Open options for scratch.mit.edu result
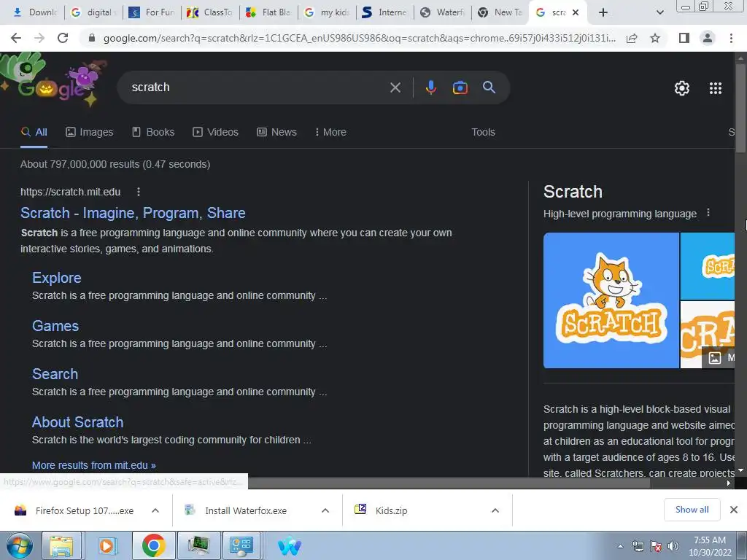 pos(139,192)
